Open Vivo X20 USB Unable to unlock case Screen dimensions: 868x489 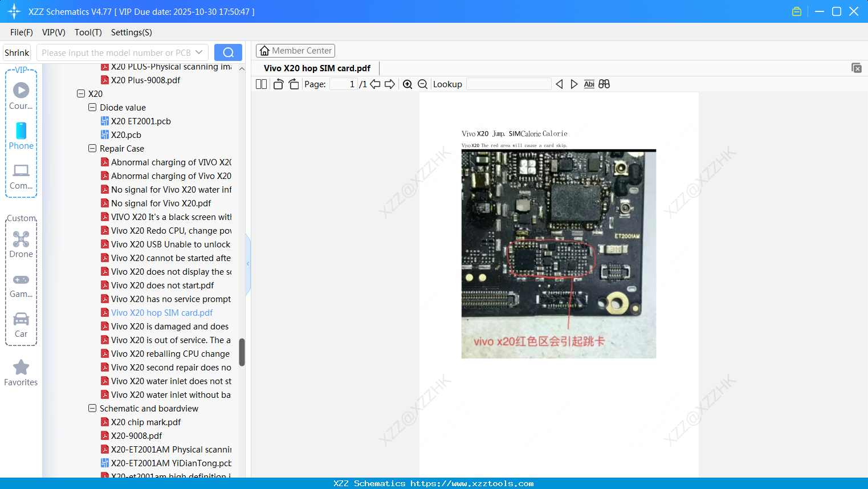pos(166,244)
